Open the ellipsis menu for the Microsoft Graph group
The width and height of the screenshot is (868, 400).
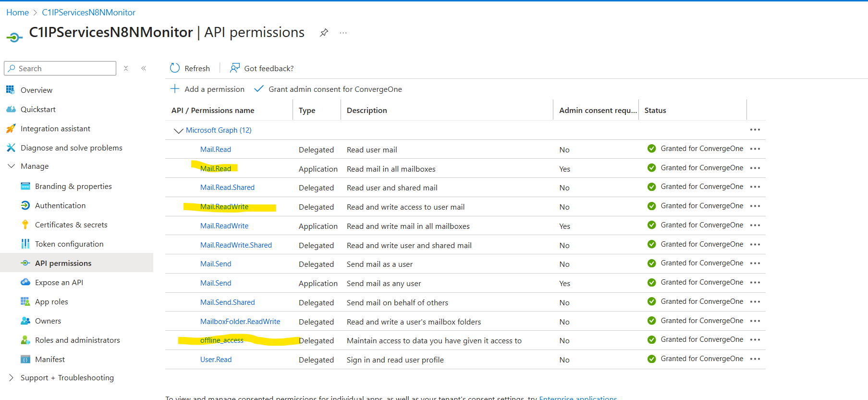pyautogui.click(x=755, y=130)
